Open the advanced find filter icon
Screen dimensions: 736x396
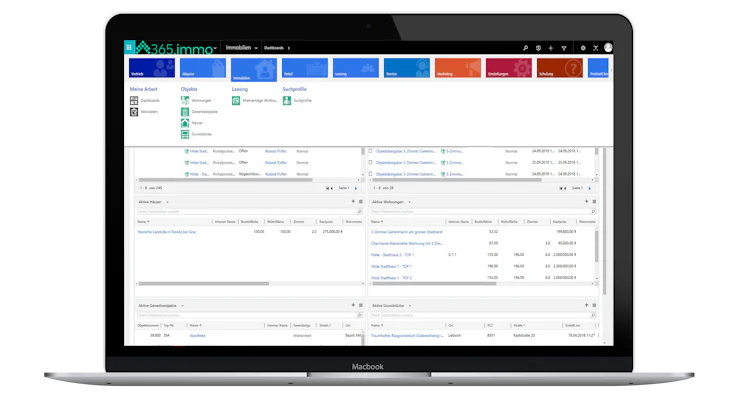[x=564, y=48]
